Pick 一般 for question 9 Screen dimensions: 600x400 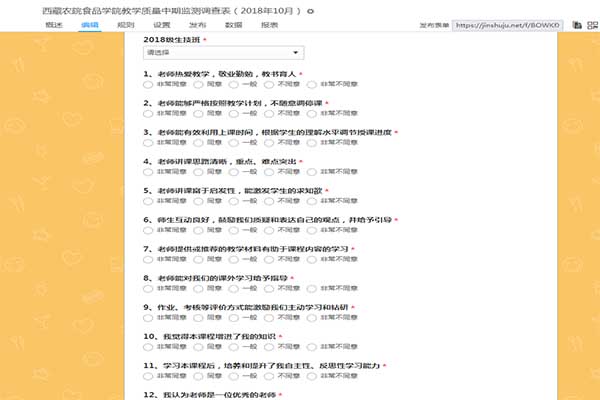coord(230,318)
